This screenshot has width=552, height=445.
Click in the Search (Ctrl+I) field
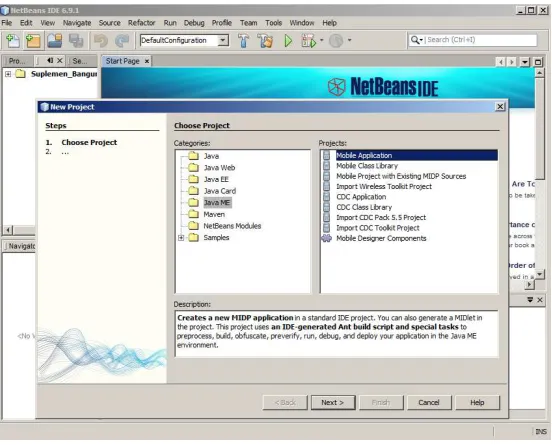point(481,40)
